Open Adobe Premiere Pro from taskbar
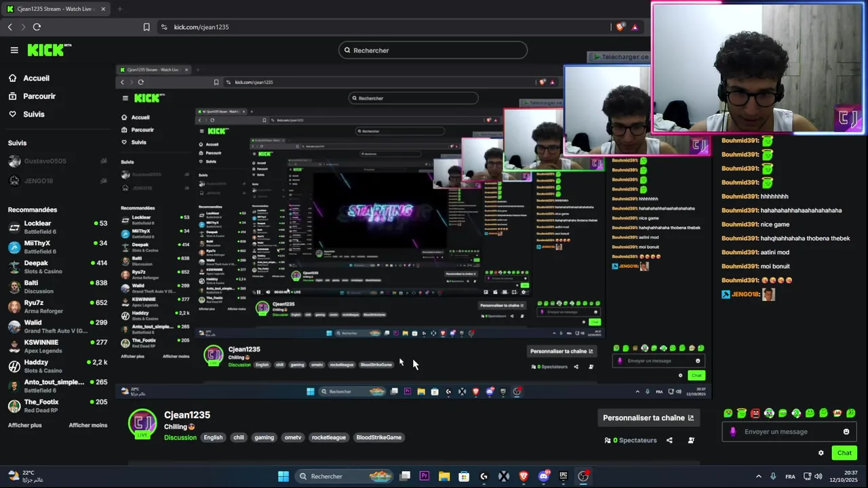 [x=425, y=476]
